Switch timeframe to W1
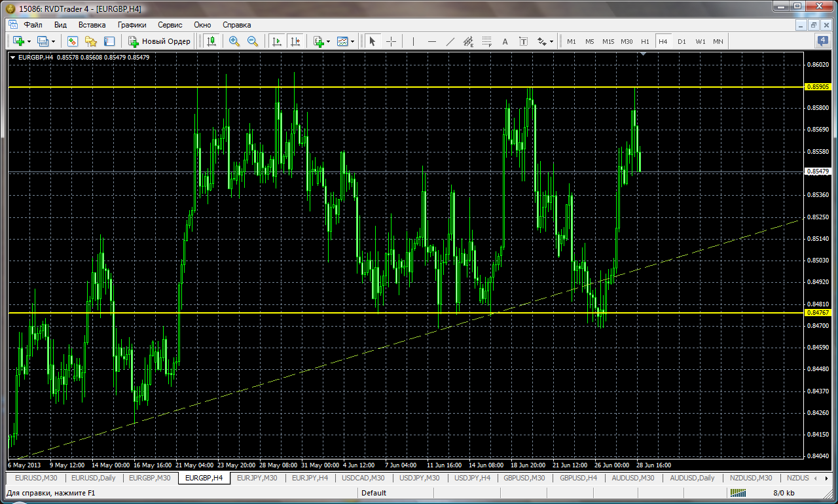Image resolution: width=838 pixels, height=504 pixels. point(700,41)
